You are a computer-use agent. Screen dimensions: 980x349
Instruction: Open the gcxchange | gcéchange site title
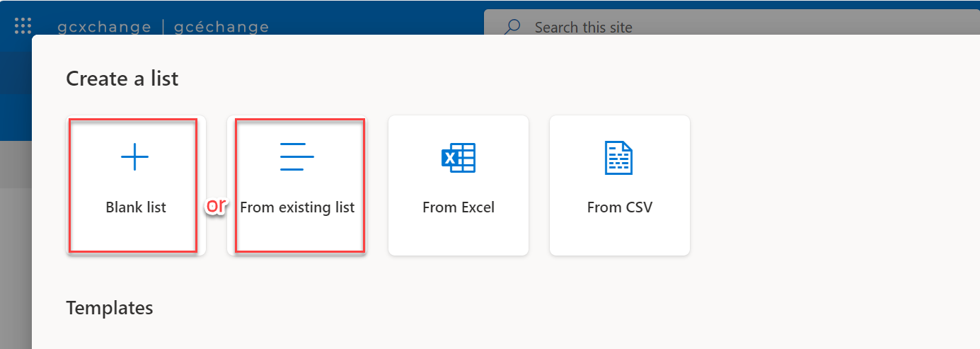[163, 27]
